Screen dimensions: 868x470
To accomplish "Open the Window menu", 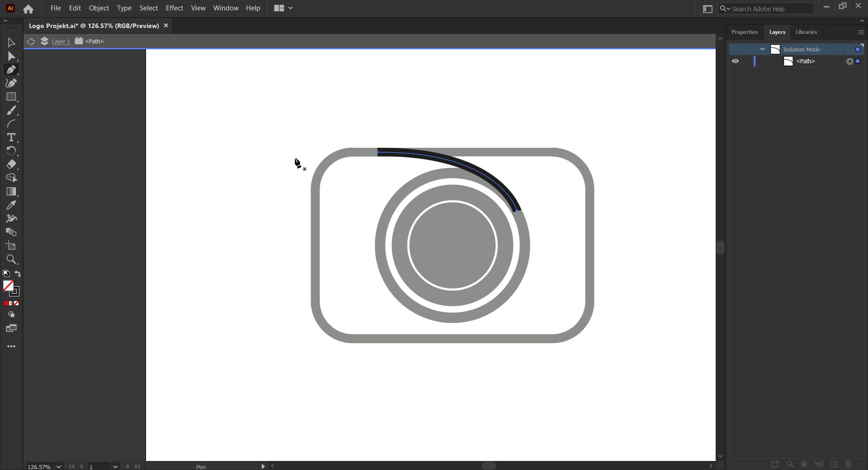I will 226,8.
